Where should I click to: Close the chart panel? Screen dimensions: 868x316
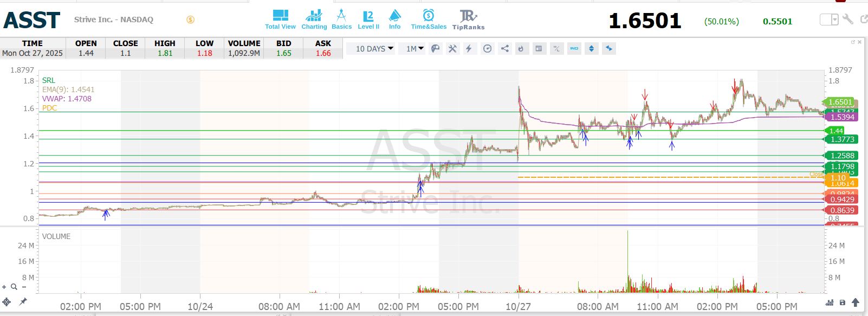(x=860, y=42)
